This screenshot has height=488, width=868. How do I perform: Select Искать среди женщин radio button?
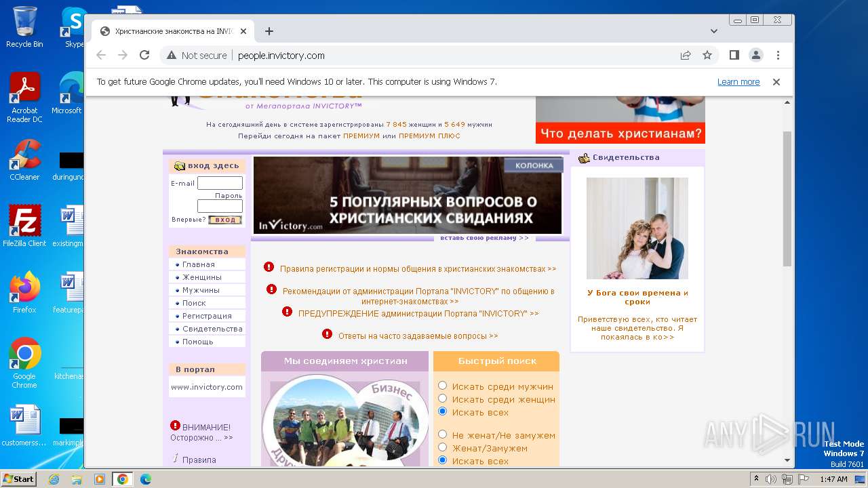[x=443, y=399]
